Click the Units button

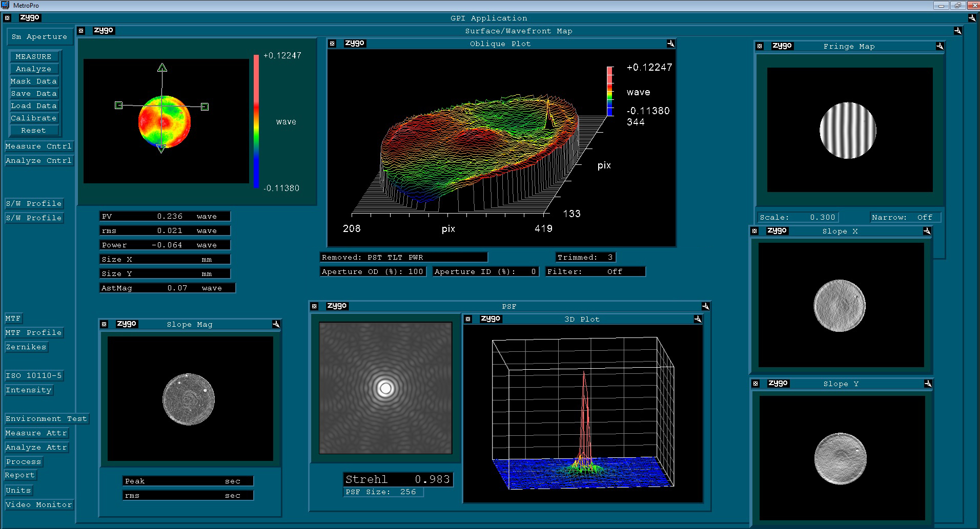(x=18, y=491)
